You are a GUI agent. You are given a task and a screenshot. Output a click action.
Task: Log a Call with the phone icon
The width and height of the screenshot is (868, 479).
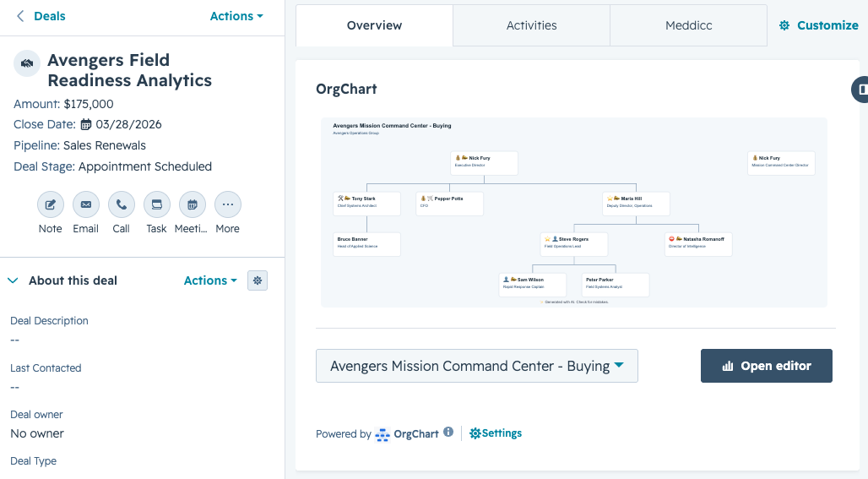click(x=122, y=205)
